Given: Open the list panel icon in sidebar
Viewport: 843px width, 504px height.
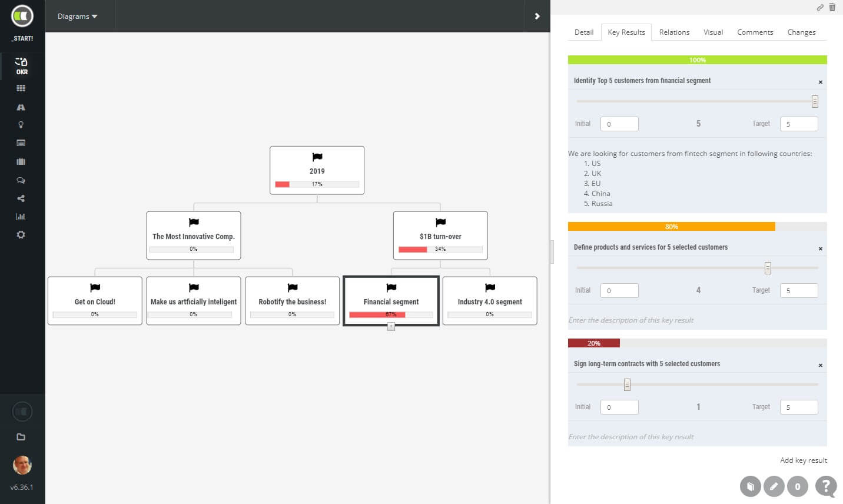Looking at the screenshot, I should pos(21,143).
